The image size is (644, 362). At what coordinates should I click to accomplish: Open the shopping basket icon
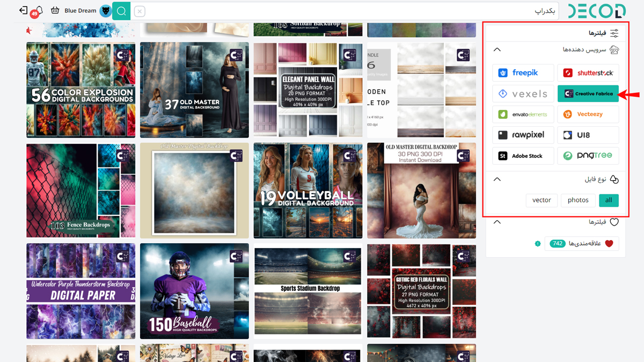tap(55, 10)
